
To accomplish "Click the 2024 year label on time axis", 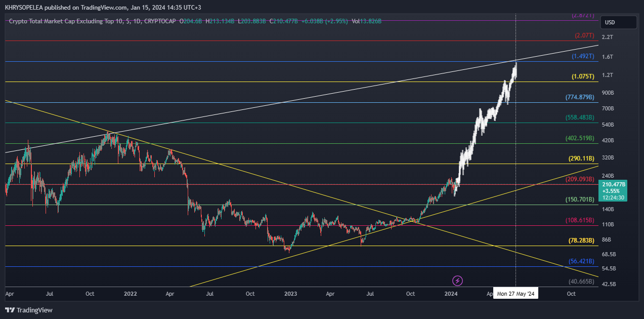I will point(451,294).
